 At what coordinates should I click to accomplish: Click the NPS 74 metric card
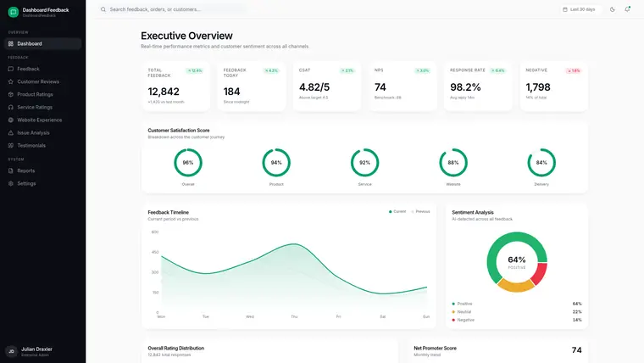pos(402,87)
